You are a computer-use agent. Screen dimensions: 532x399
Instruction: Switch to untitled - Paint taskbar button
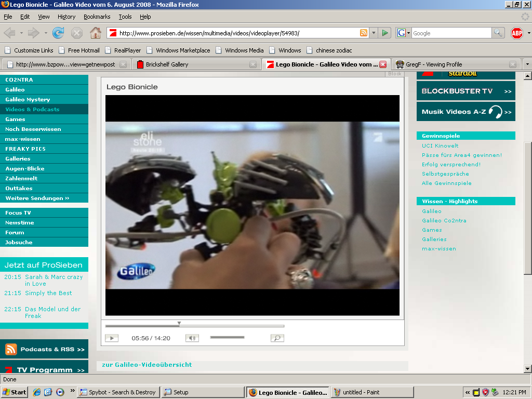(x=372, y=392)
